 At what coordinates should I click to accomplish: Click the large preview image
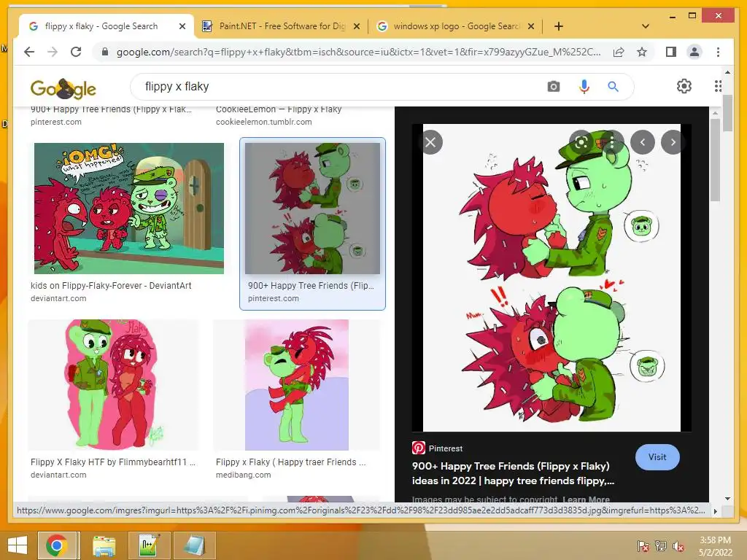click(x=551, y=278)
